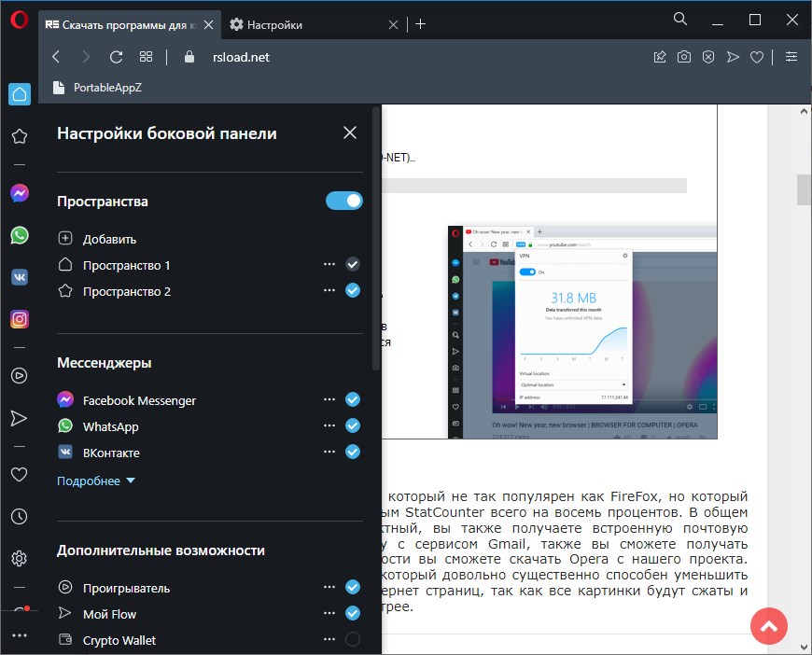Open the History clock icon in sidebar
The height and width of the screenshot is (655, 812).
(x=20, y=516)
